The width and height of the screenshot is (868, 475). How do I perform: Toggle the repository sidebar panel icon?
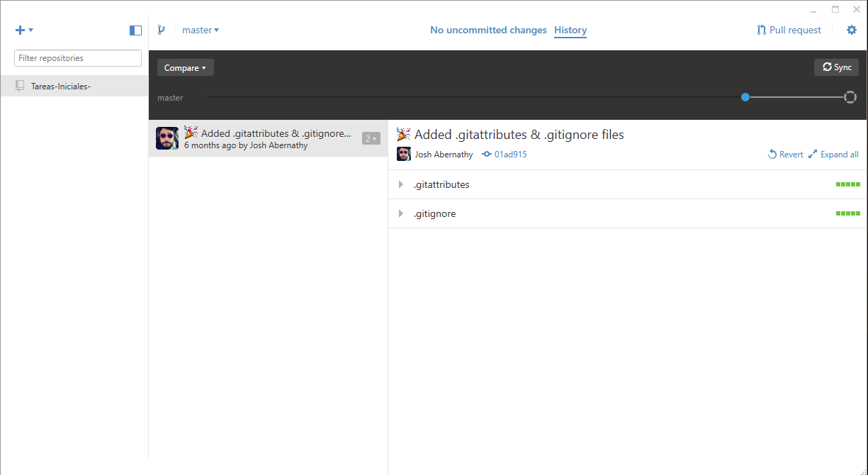[x=135, y=30]
